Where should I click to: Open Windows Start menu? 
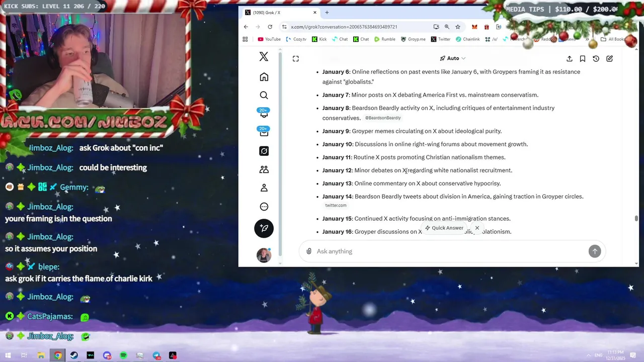pyautogui.click(x=8, y=355)
